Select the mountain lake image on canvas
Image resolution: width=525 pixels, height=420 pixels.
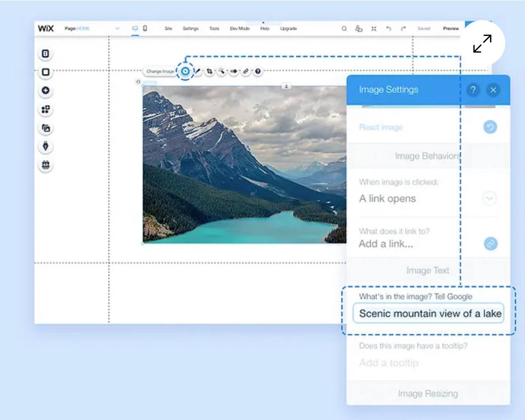click(245, 164)
